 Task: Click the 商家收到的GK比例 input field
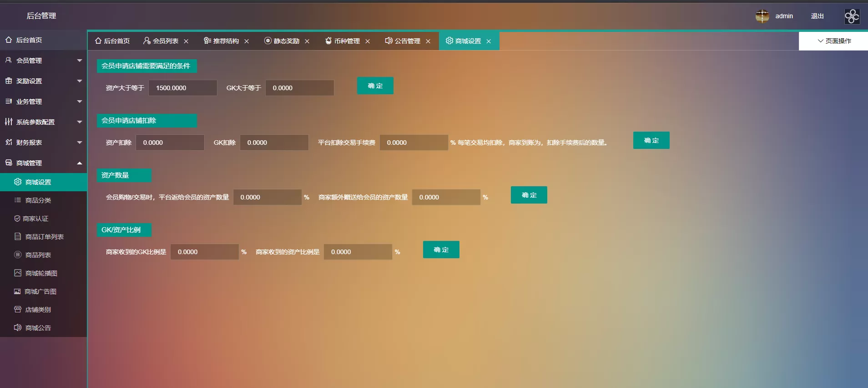tap(205, 252)
